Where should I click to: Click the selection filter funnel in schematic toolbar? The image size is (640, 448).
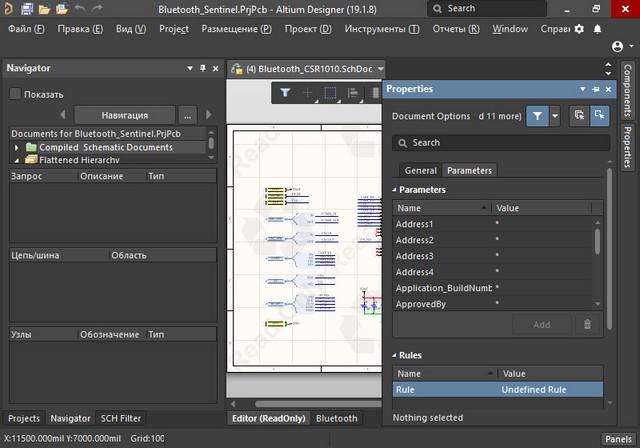click(x=285, y=93)
